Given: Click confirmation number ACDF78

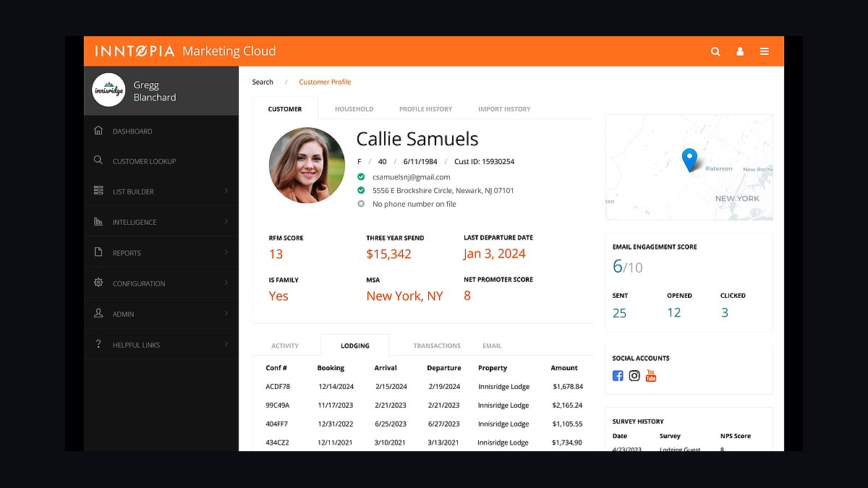Looking at the screenshot, I should pos(278,387).
